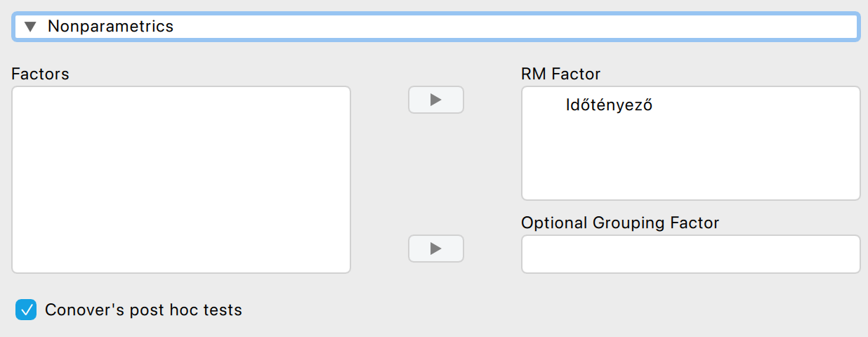The image size is (868, 337).
Task: Focus the Optional Grouping Factor field
Action: point(690,253)
